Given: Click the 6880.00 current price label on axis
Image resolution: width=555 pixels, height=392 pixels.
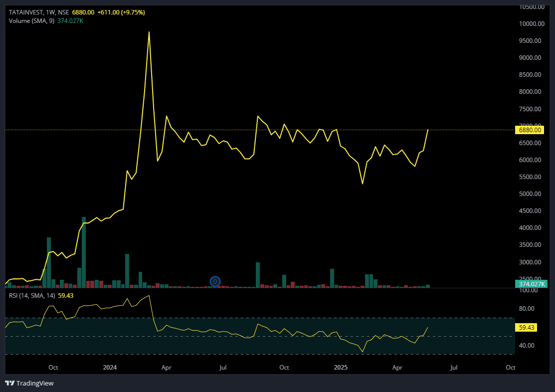Looking at the screenshot, I should click(530, 130).
